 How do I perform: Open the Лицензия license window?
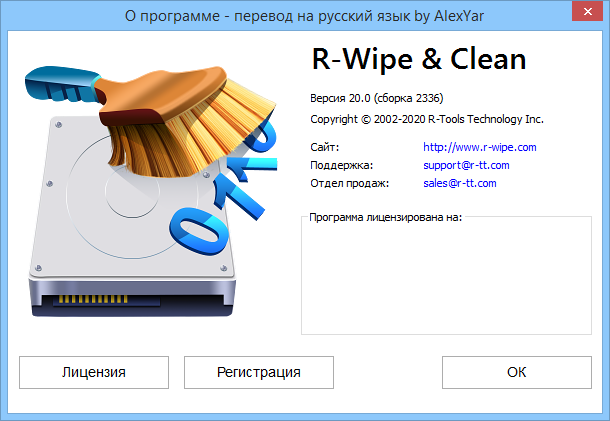click(94, 372)
